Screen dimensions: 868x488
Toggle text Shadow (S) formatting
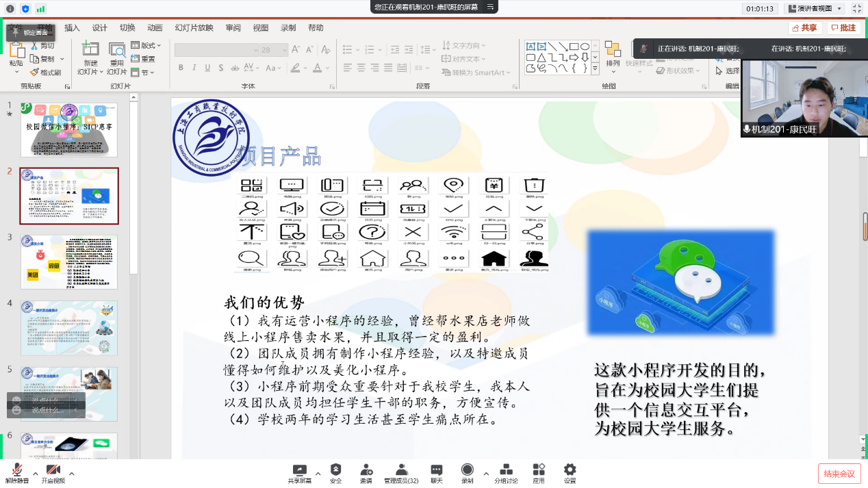coord(220,68)
